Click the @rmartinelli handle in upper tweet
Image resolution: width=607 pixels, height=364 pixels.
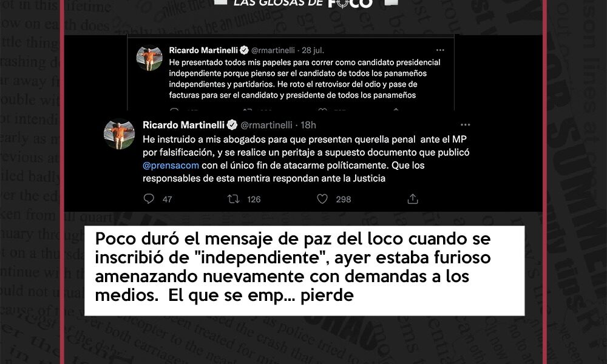pyautogui.click(x=273, y=50)
